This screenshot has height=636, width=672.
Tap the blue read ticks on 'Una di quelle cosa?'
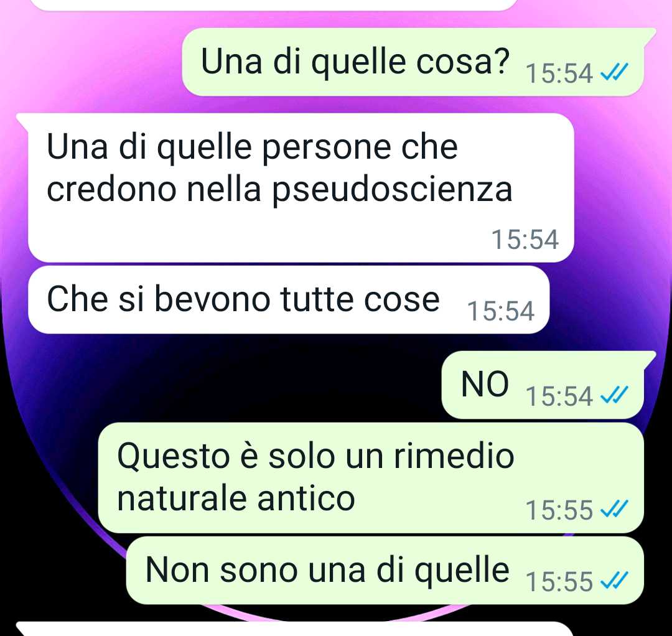(x=614, y=72)
